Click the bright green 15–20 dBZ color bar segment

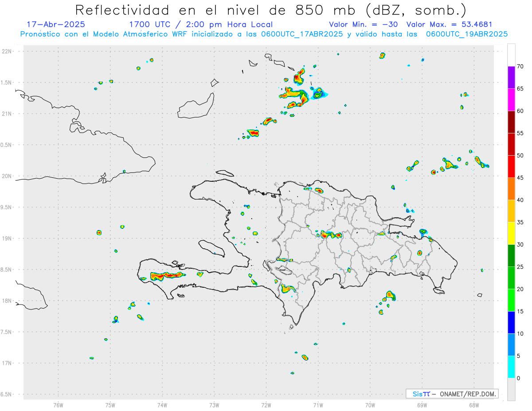tap(511, 300)
